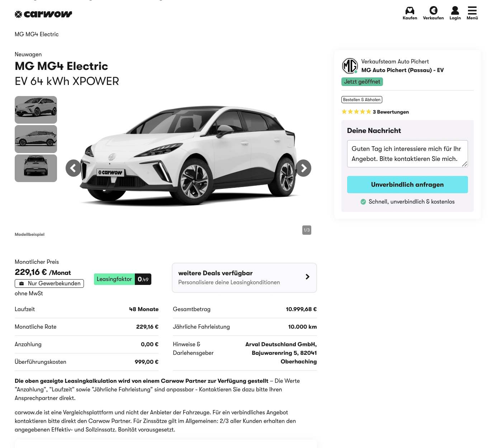Click Unverbindlich anfragen button
492x448 pixels.
[x=407, y=185]
